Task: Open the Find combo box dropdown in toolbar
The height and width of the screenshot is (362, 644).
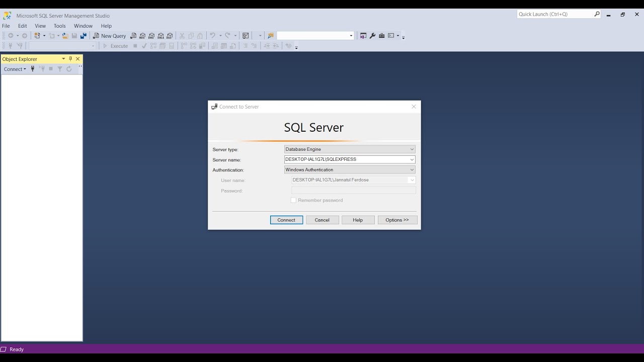Action: click(x=351, y=36)
